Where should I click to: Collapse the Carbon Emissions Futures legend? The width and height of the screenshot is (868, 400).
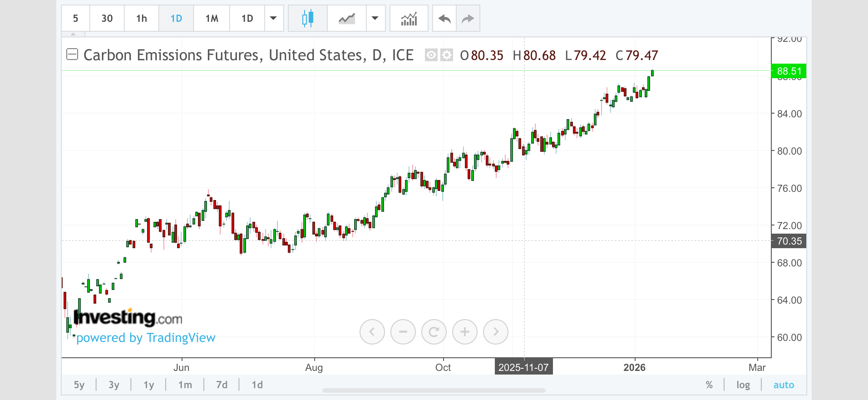click(x=72, y=55)
